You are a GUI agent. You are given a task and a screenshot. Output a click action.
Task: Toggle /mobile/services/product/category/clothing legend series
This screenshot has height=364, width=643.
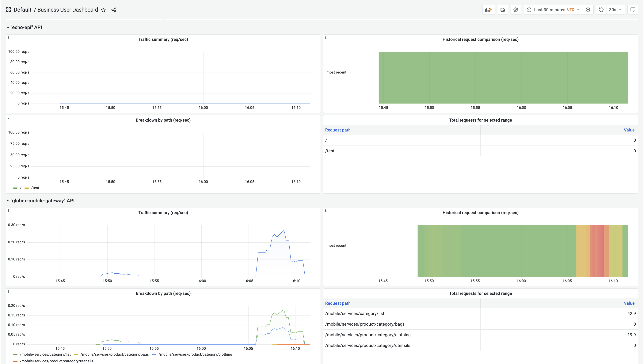195,355
